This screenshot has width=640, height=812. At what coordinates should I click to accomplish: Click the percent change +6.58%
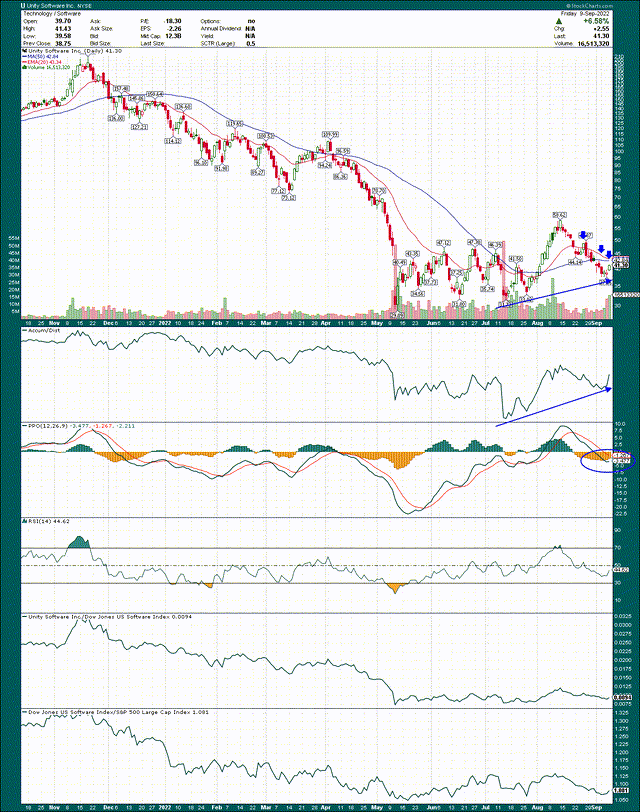(x=595, y=21)
